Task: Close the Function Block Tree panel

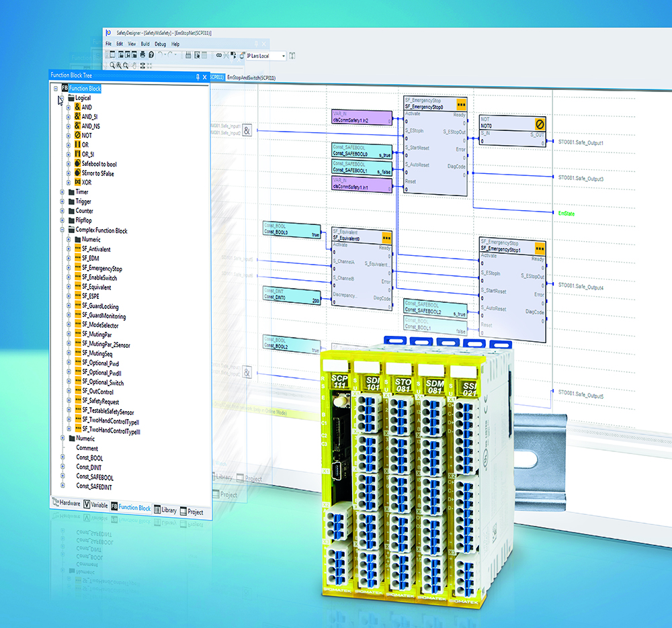Action: point(205,77)
